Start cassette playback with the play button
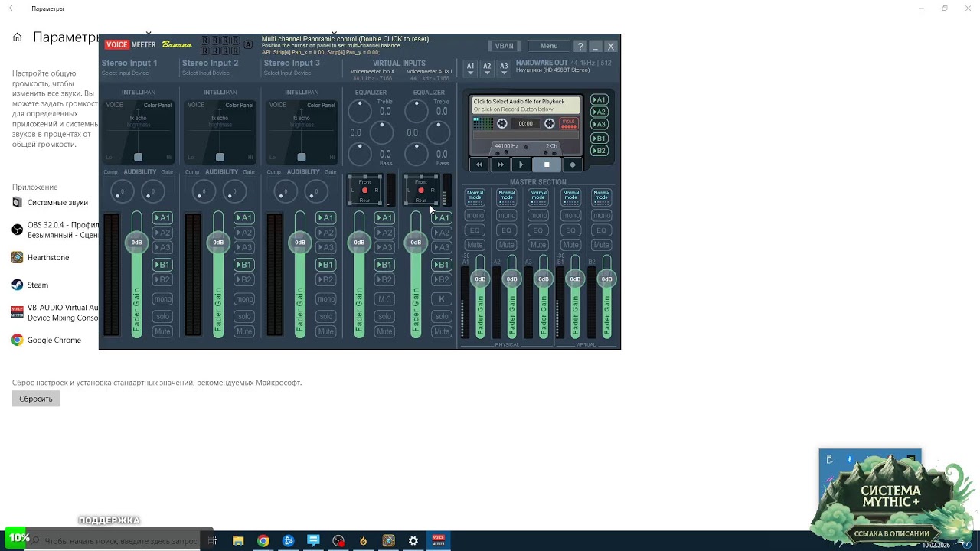Screen dimensions: 980x551 521,165
